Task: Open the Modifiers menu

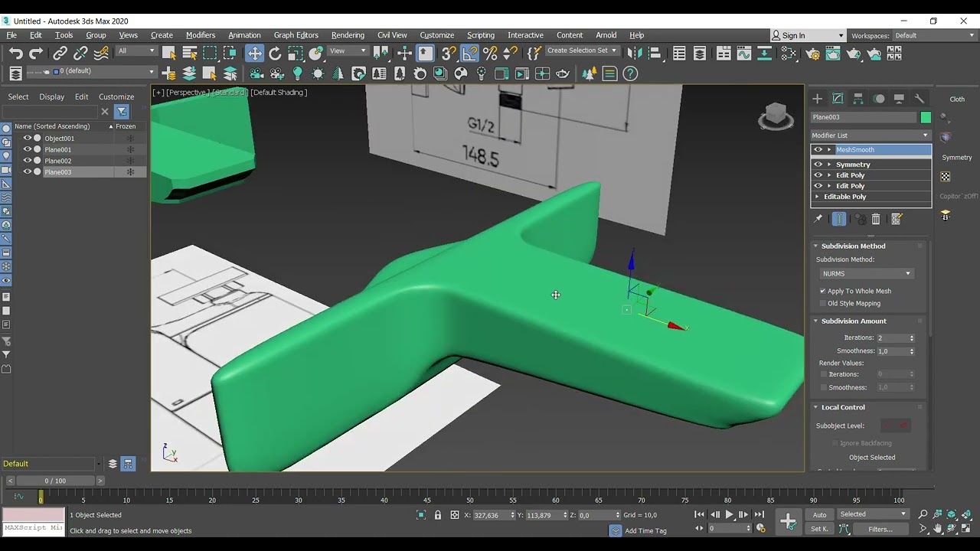Action: click(x=201, y=35)
